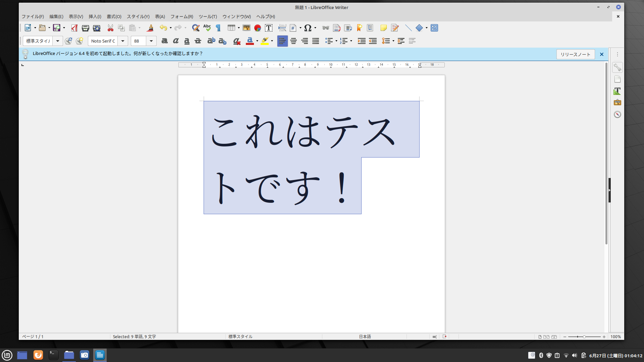
Task: Expand the font size dropdown
Action: [x=151, y=41]
